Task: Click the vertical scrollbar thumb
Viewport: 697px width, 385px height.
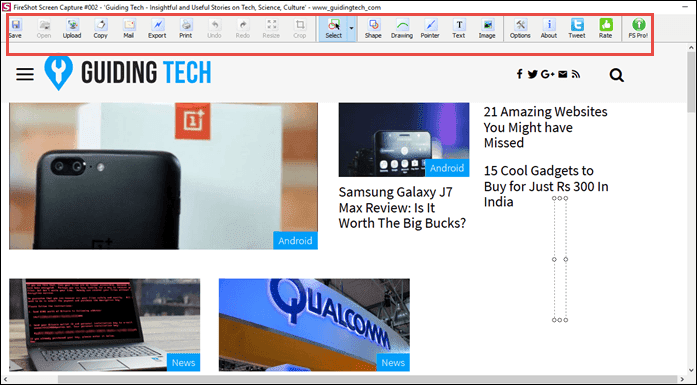Action: point(691,82)
